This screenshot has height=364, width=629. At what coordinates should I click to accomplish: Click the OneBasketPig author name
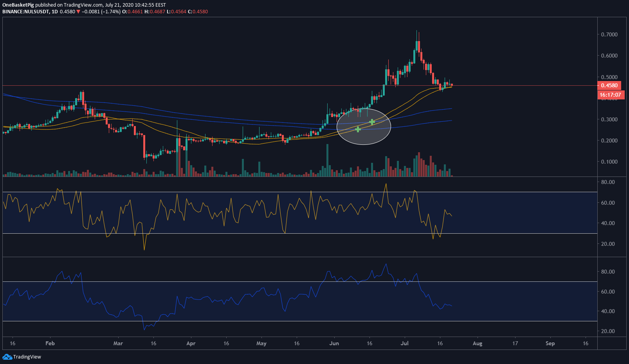[x=18, y=5]
